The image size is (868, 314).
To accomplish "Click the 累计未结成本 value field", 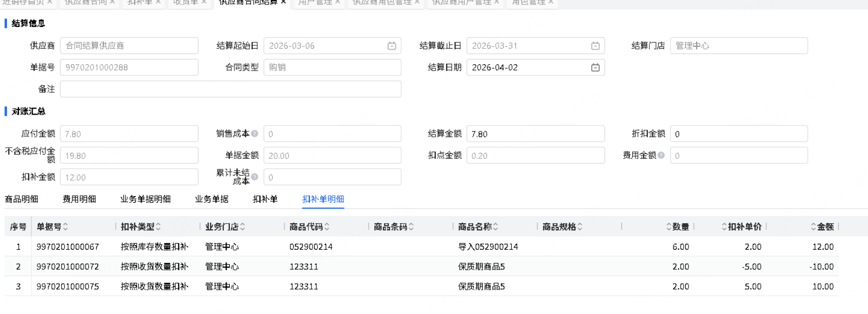I will tap(333, 177).
